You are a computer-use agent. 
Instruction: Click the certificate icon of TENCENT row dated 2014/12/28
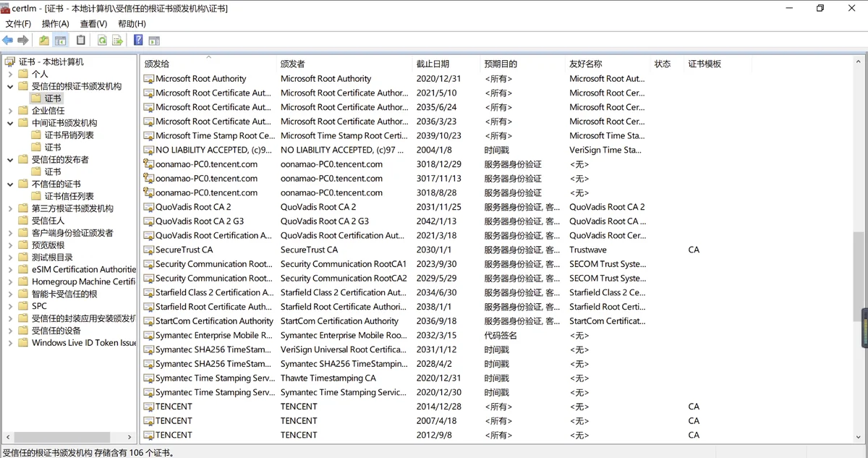pyautogui.click(x=149, y=407)
